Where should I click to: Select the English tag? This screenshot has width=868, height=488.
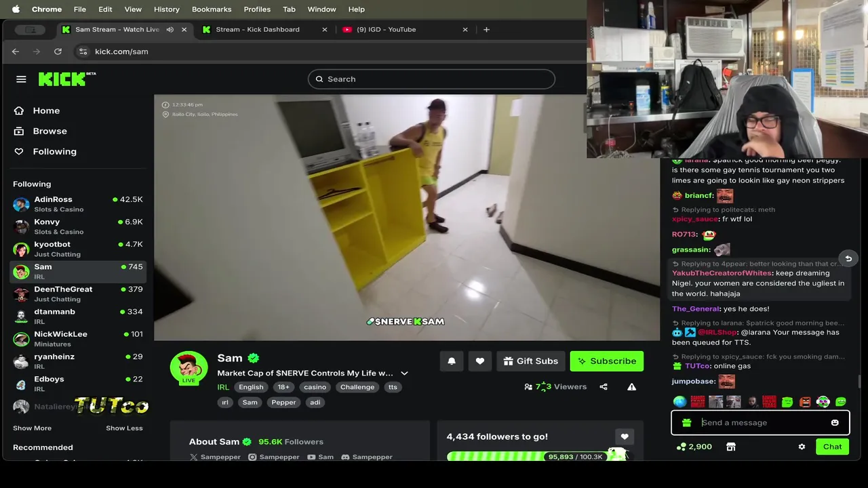click(251, 387)
